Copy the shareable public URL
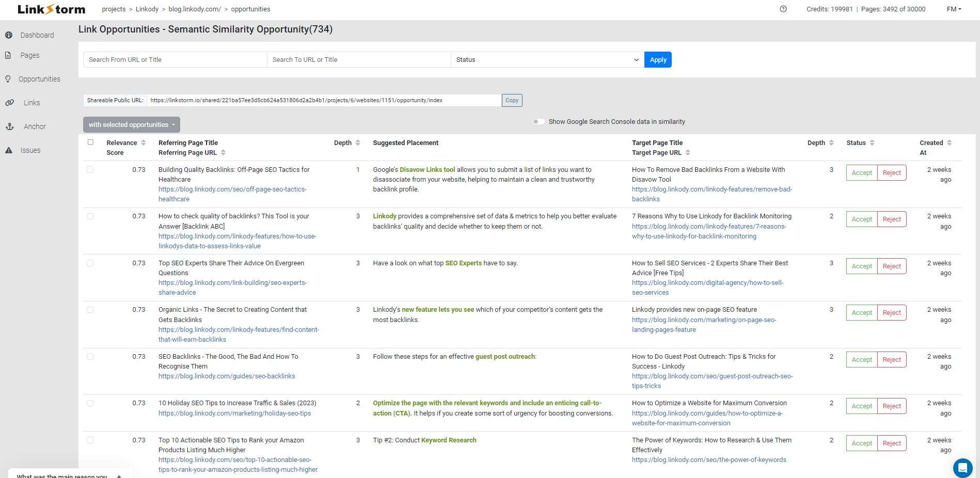The width and height of the screenshot is (980, 478). point(511,100)
